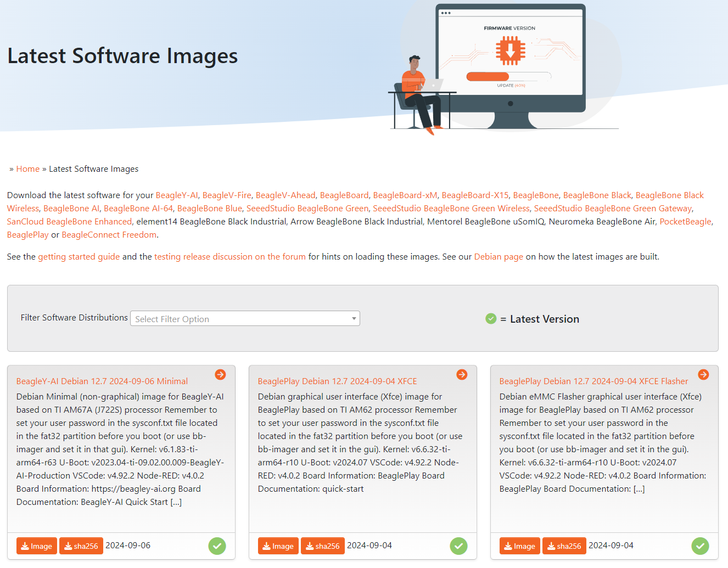Open the BeagleBoard-X15 link
The height and width of the screenshot is (568, 728).
point(475,195)
